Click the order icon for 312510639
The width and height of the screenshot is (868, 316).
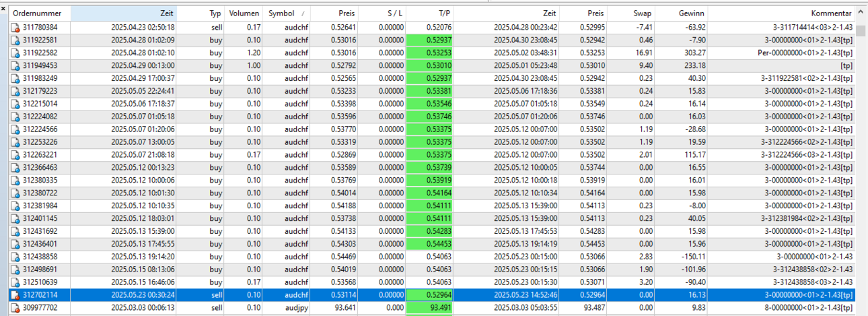[x=15, y=282]
